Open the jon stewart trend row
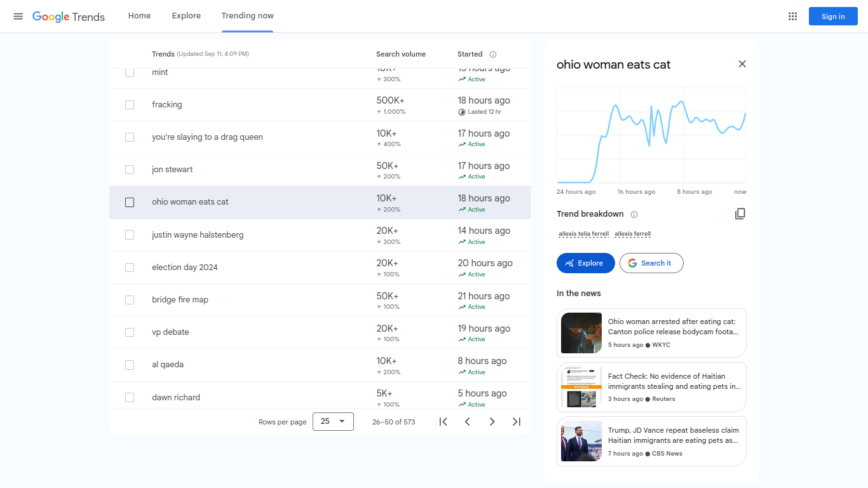Viewport: 868px width, 488px height. 320,170
